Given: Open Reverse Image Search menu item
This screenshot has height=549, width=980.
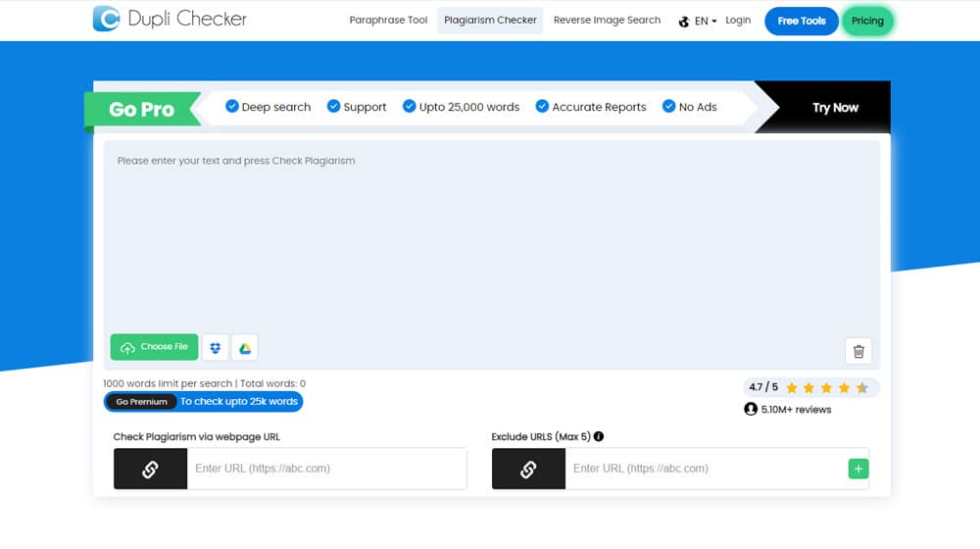Looking at the screenshot, I should click(x=607, y=20).
